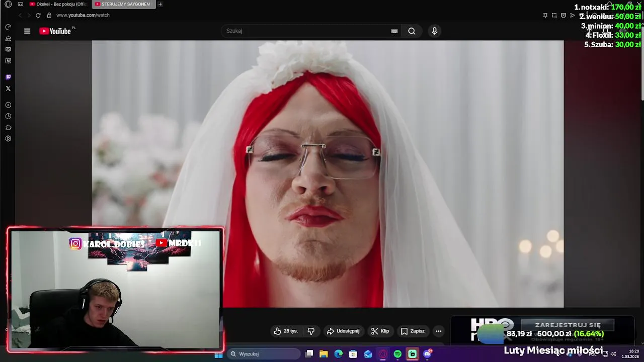Go to YouTube home via logo
644x362 pixels.
coord(56,31)
